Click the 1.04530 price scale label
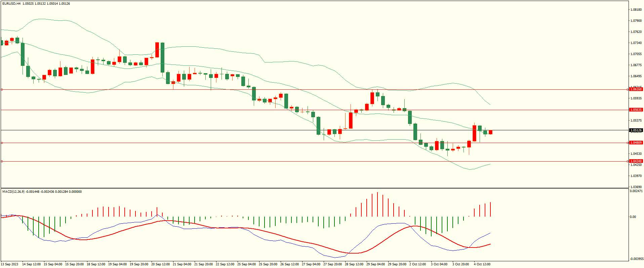Screen dimensions: 644x268 click(x=636, y=154)
